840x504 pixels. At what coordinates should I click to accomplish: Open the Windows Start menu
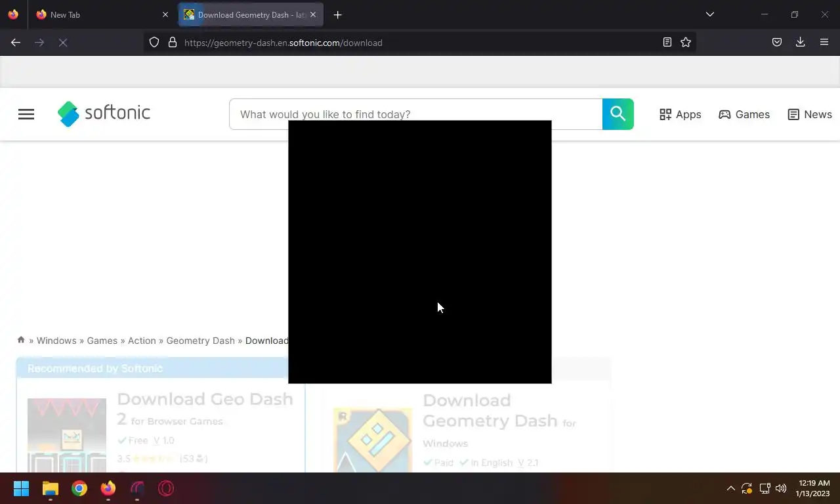point(22,488)
